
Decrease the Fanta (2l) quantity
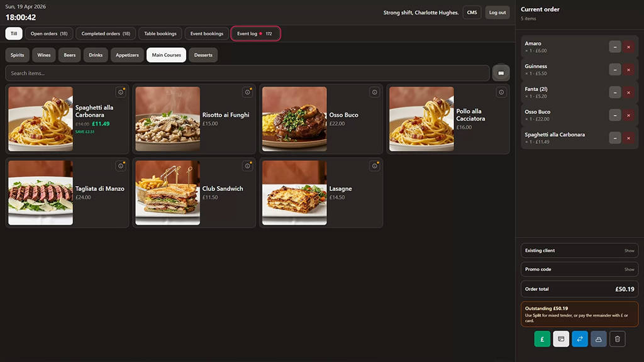tap(615, 92)
